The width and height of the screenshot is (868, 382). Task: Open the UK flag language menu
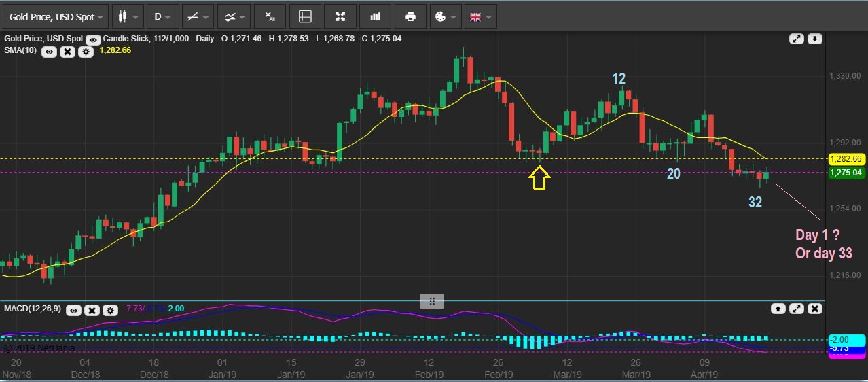pyautogui.click(x=480, y=16)
